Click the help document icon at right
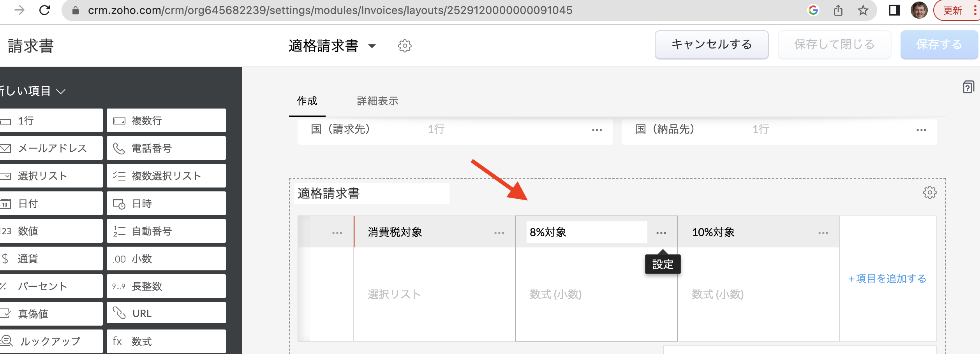 tap(968, 87)
